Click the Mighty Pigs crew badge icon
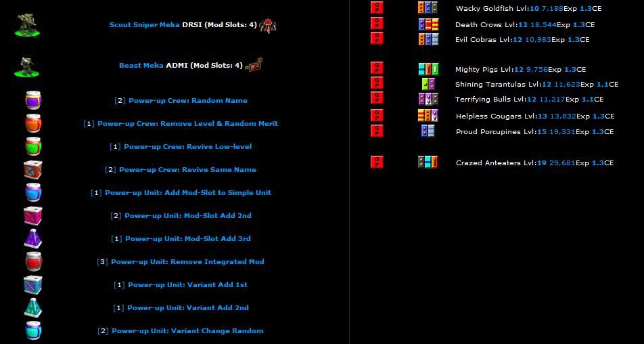This screenshot has height=344, width=644. tap(428, 69)
